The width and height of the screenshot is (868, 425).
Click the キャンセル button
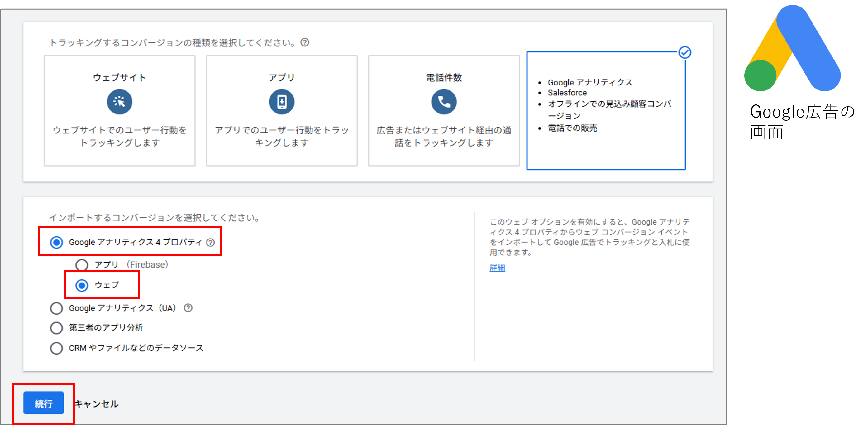click(x=97, y=404)
